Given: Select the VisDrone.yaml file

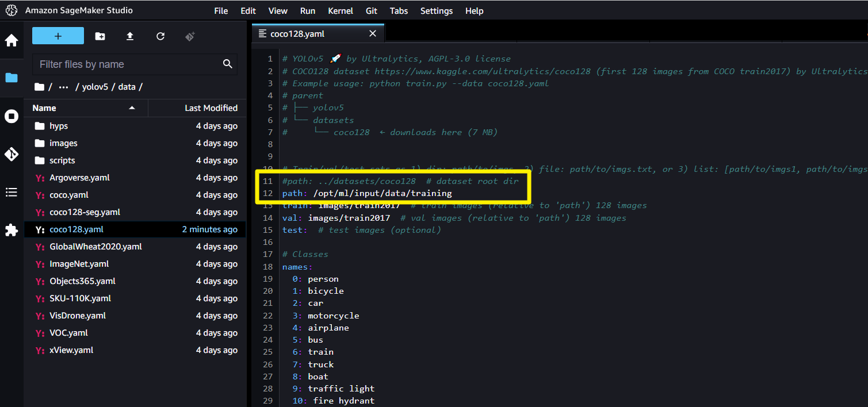Looking at the screenshot, I should tap(135, 316).
